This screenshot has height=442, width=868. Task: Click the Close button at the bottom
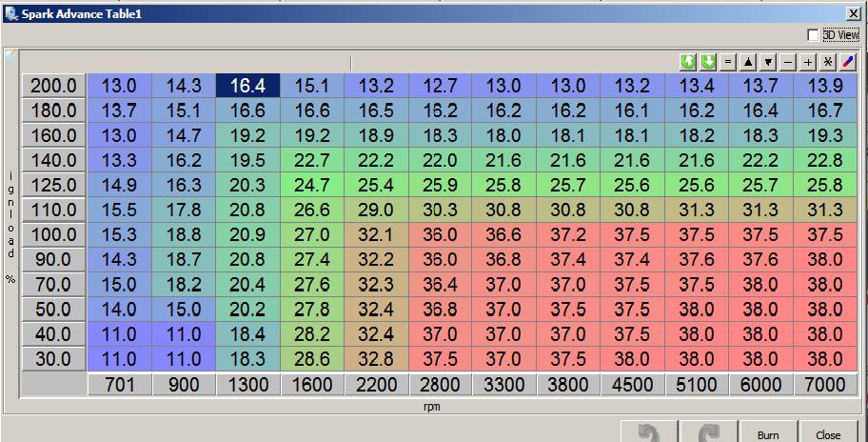click(x=828, y=432)
